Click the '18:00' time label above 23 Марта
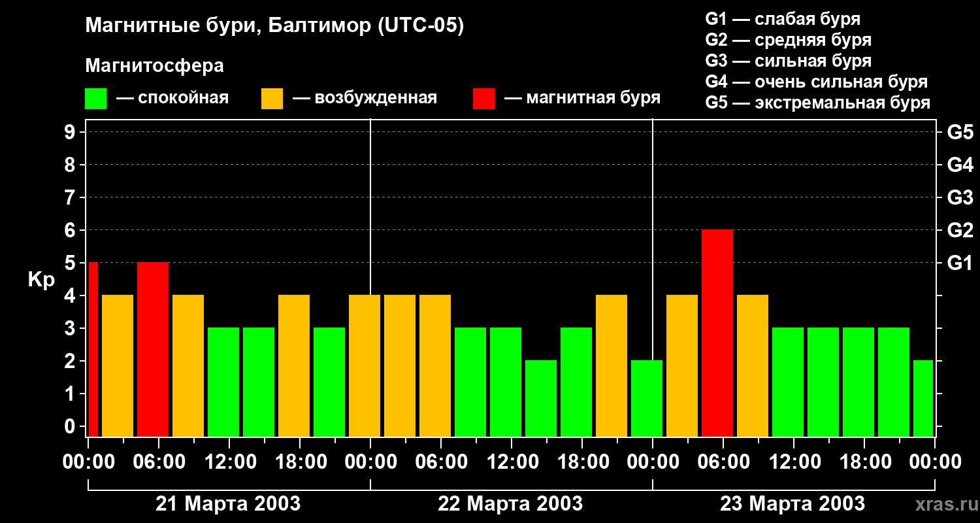 click(x=864, y=462)
